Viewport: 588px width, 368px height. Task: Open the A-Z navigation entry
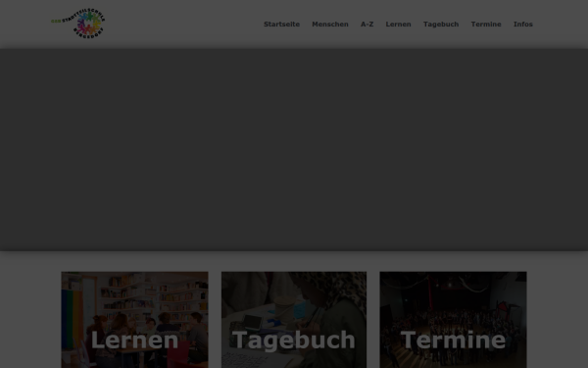point(367,24)
